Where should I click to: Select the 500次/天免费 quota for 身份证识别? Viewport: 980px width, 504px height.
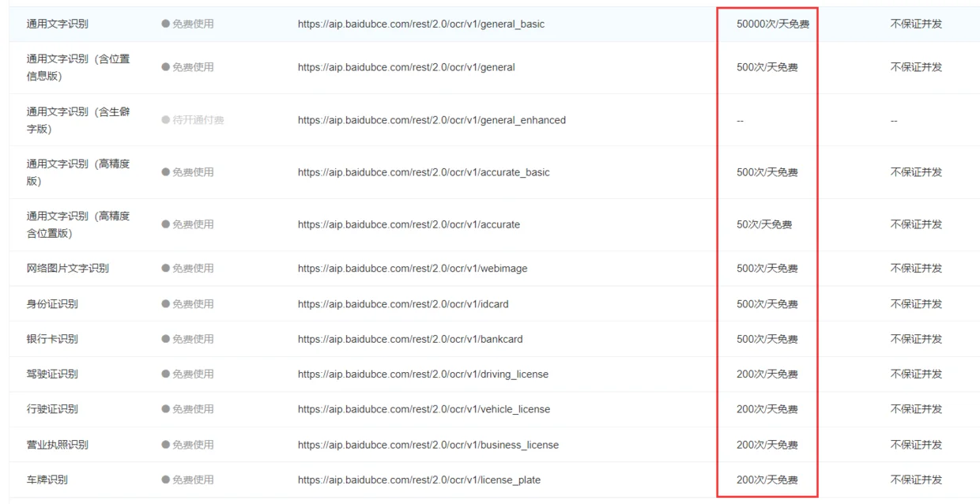[x=767, y=304]
